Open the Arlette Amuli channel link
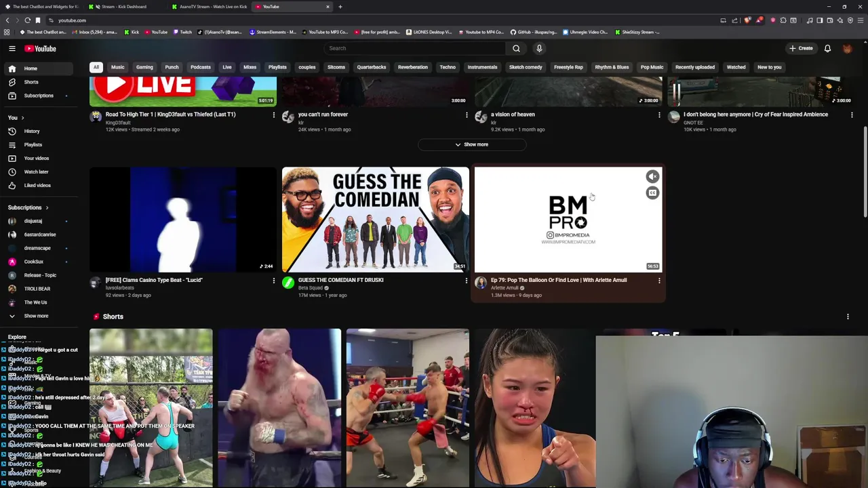Image resolution: width=868 pixels, height=488 pixels. click(505, 288)
